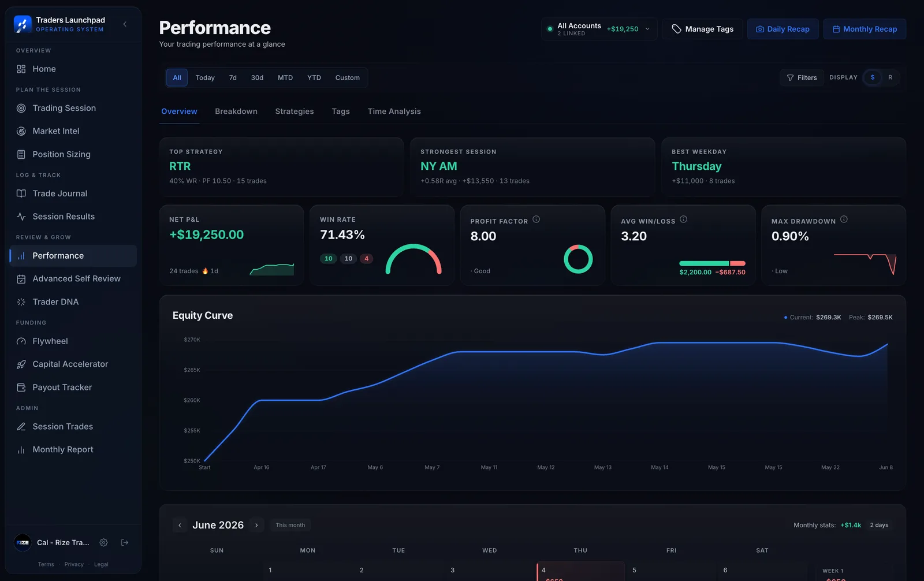This screenshot has width=924, height=581.
Task: Select the All time range
Action: pos(177,77)
